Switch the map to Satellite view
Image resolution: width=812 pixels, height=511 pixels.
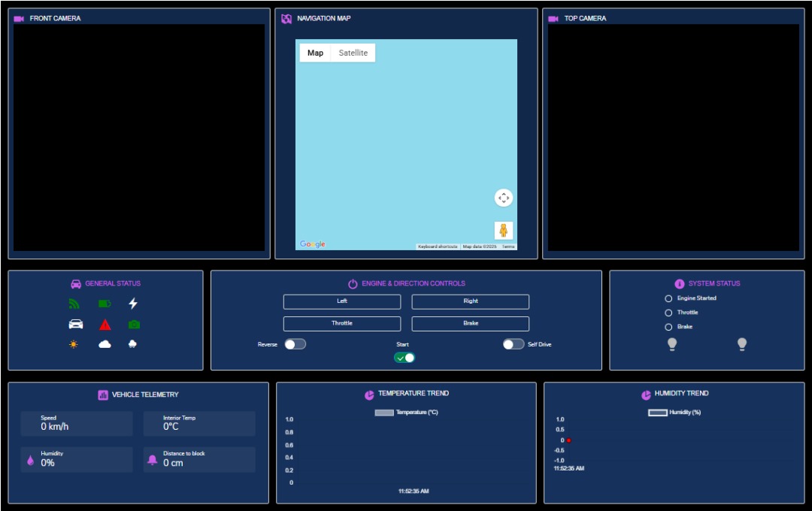pos(353,53)
